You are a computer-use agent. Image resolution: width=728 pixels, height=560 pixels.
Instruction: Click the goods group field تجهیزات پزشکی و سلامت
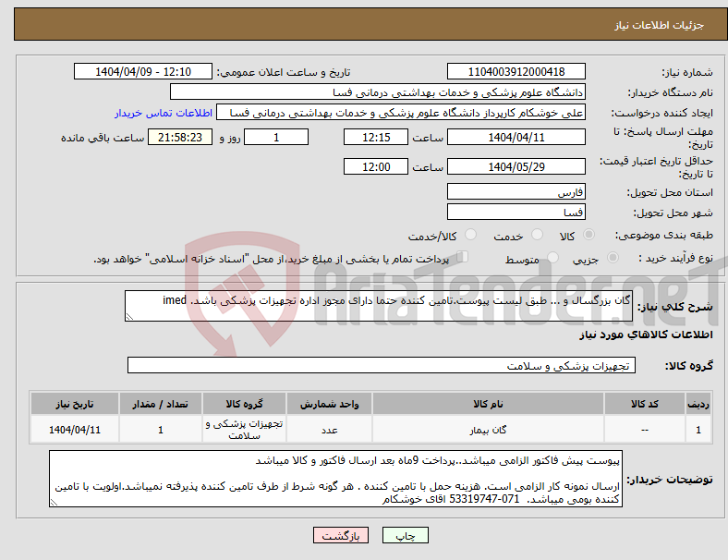coord(382,365)
